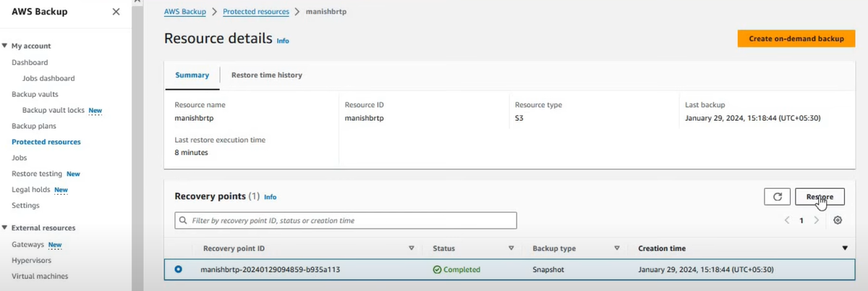Image resolution: width=868 pixels, height=291 pixels.
Task: Open Hypervisors page
Action: (31, 260)
